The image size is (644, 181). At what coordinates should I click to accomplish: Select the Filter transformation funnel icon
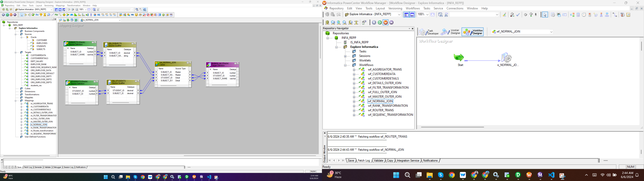[x=41, y=15]
